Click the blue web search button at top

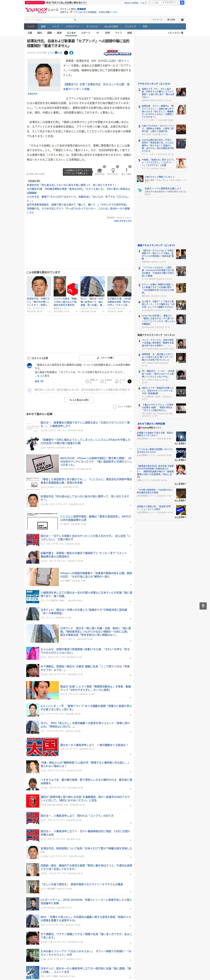pyautogui.click(x=182, y=3)
